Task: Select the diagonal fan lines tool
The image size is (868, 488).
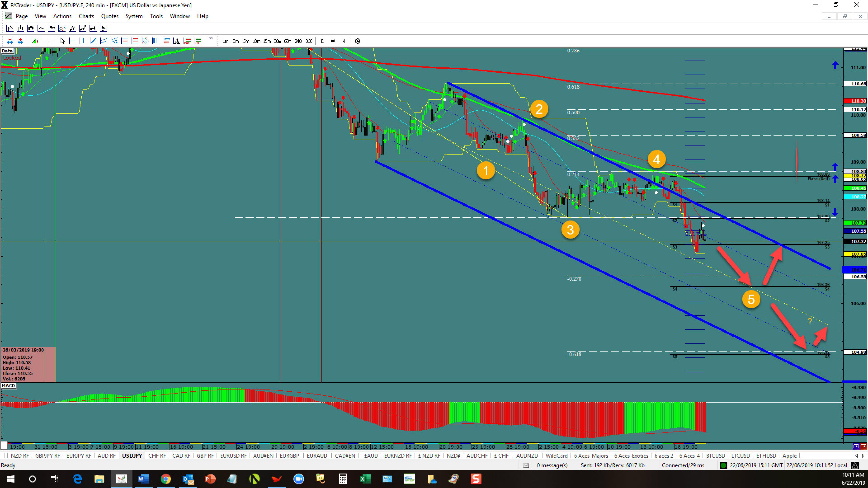Action: pos(146,41)
